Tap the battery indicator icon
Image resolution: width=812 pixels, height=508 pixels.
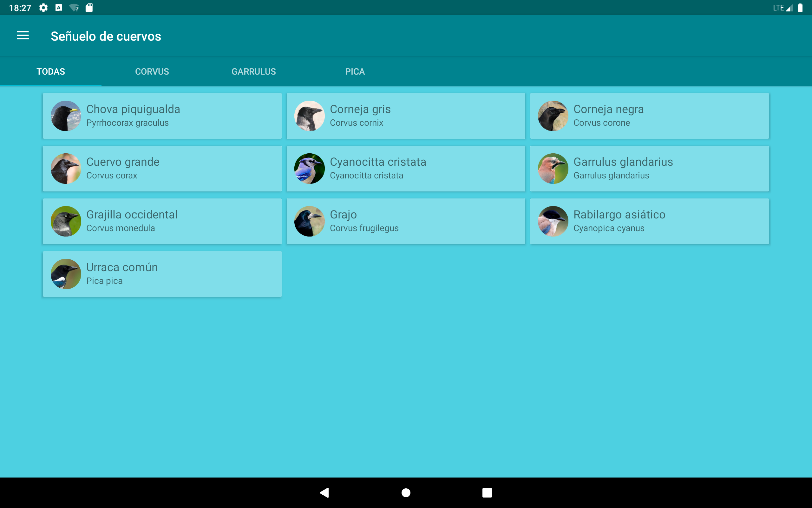pyautogui.click(x=800, y=8)
